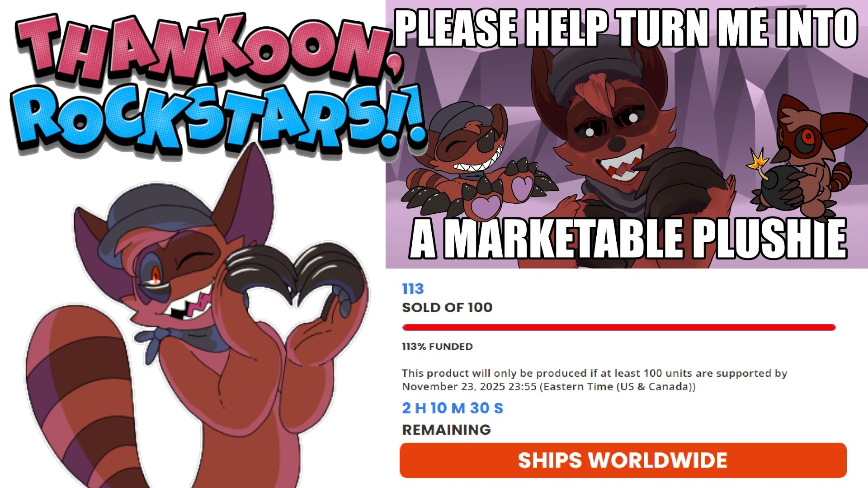Click the A MARKETABLE PLUSHIE caption

pyautogui.click(x=628, y=239)
